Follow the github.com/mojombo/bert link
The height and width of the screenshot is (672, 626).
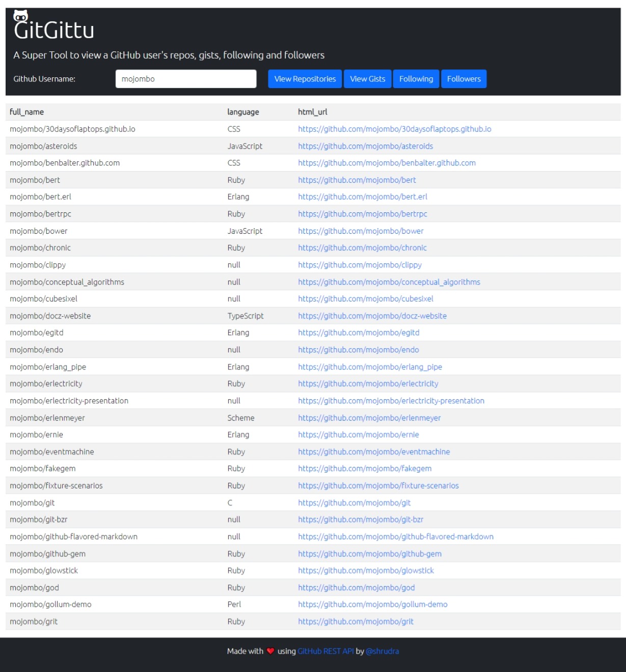pos(357,180)
